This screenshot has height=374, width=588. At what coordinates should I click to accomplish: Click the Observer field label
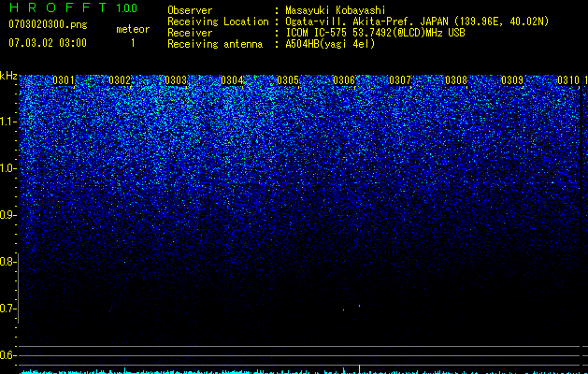[x=190, y=10]
